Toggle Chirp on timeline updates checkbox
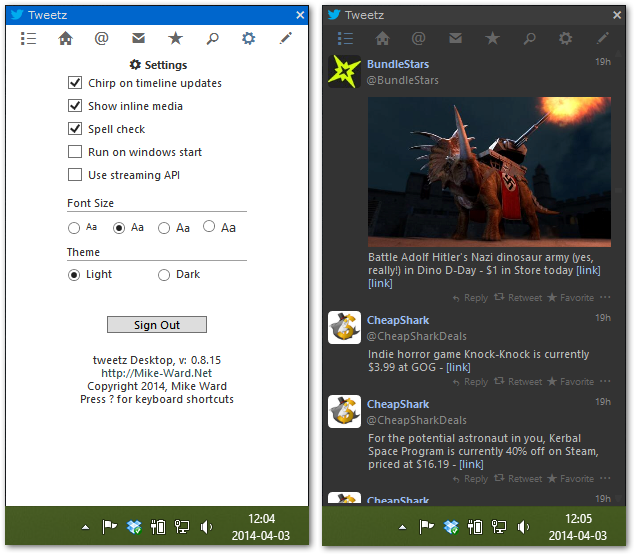The image size is (636, 555). 75,83
